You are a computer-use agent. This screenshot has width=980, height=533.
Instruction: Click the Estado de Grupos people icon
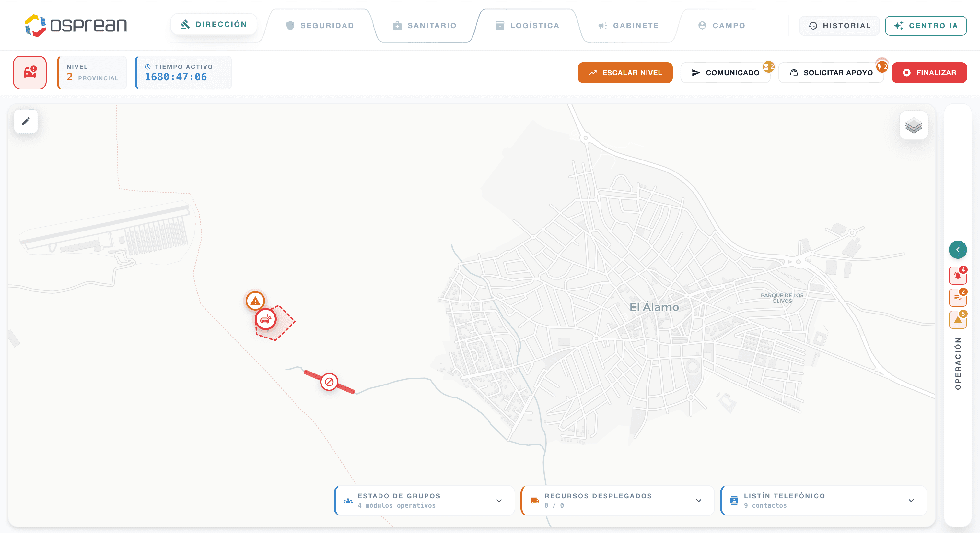point(348,501)
